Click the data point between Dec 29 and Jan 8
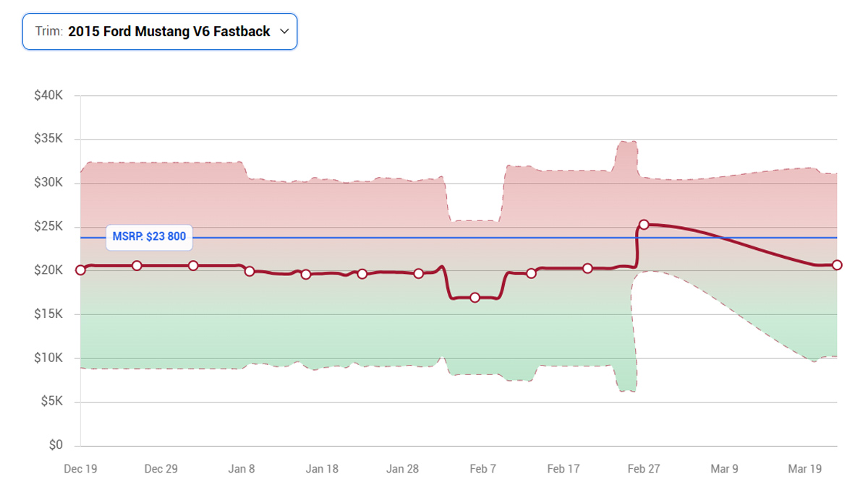The height and width of the screenshot is (482, 868). point(193,266)
